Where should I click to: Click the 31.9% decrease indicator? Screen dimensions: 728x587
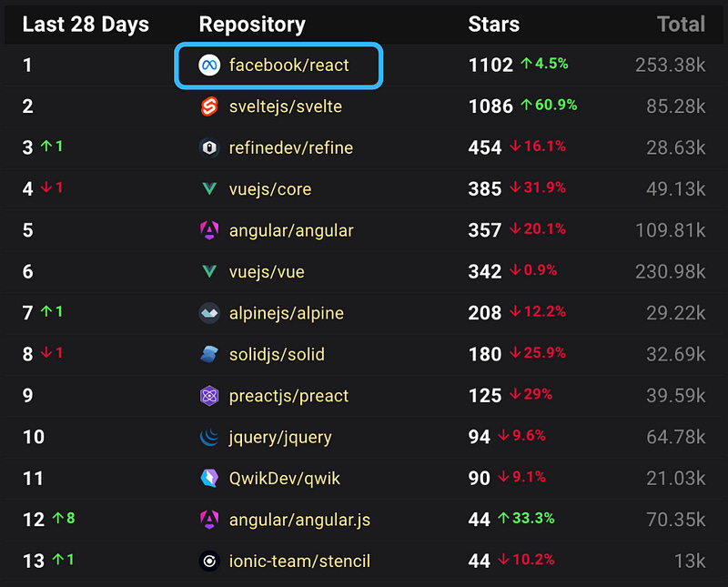click(x=537, y=187)
